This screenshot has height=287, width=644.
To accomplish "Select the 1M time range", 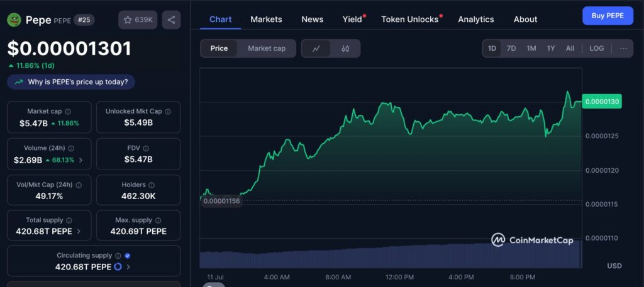I will click(531, 48).
